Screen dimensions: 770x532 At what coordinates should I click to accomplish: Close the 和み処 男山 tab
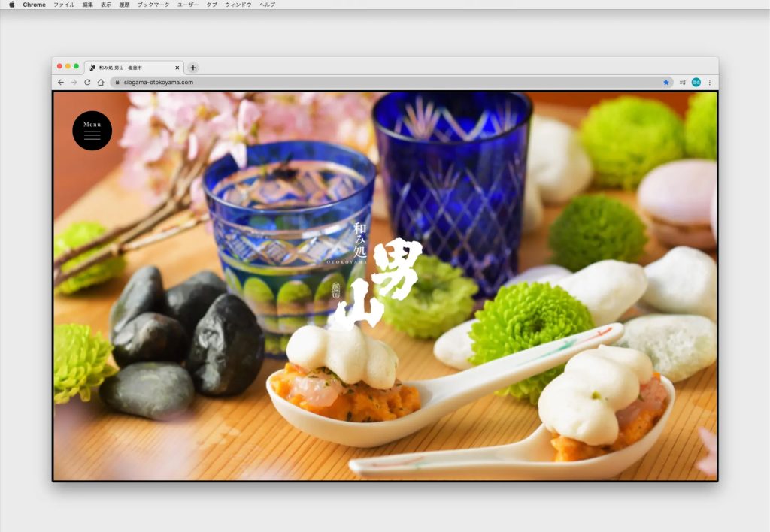point(177,67)
